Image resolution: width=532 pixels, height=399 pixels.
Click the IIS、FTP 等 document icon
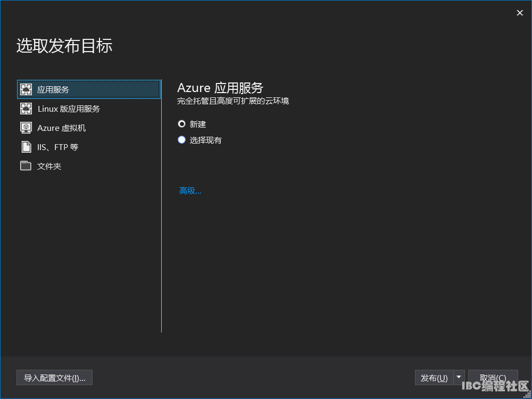coord(26,147)
